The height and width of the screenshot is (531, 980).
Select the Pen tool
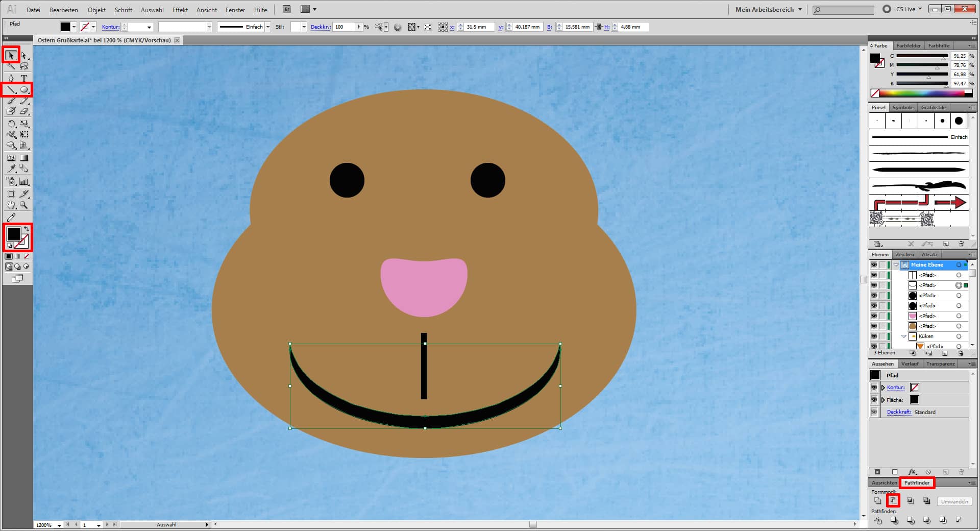[11, 78]
